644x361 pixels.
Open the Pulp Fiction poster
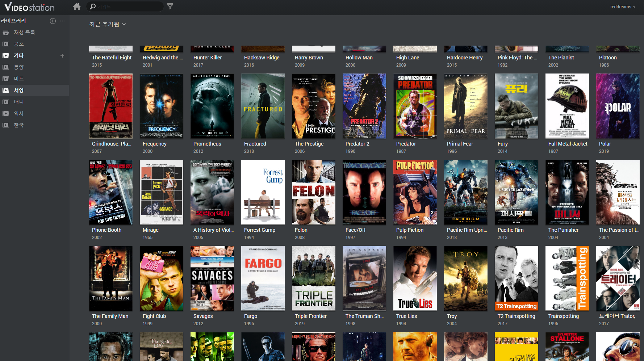coord(415,192)
